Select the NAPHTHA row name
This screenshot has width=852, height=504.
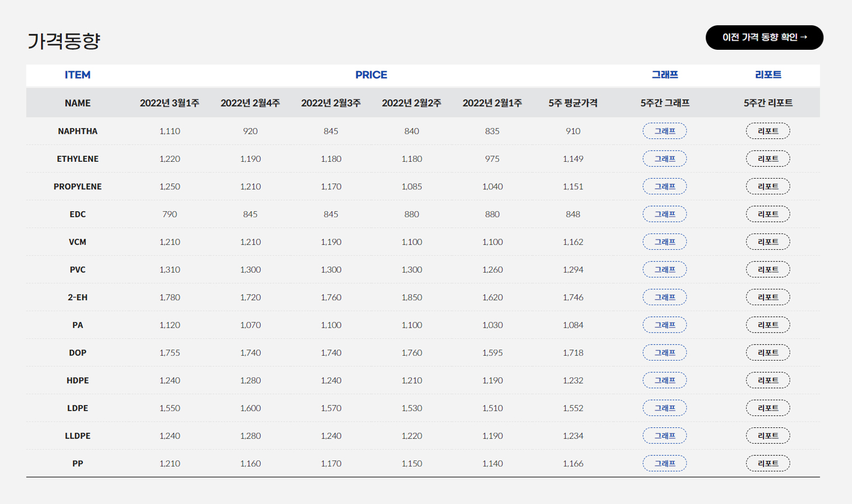(x=77, y=131)
